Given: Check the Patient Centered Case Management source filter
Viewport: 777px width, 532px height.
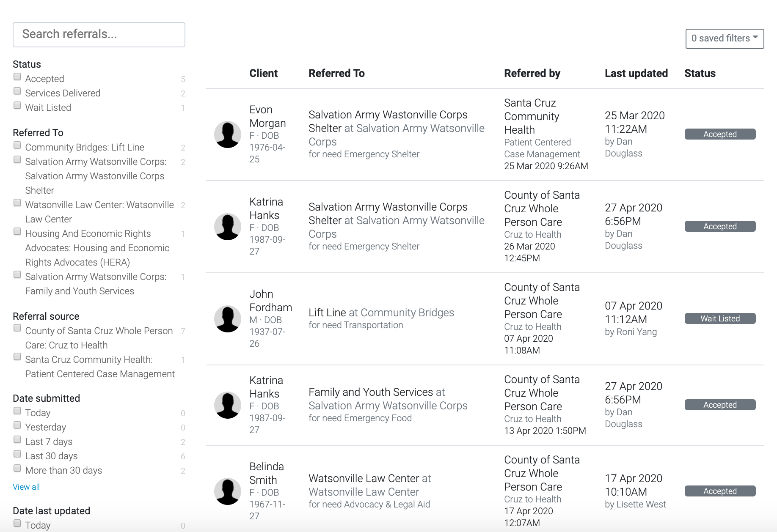Looking at the screenshot, I should (x=17, y=357).
